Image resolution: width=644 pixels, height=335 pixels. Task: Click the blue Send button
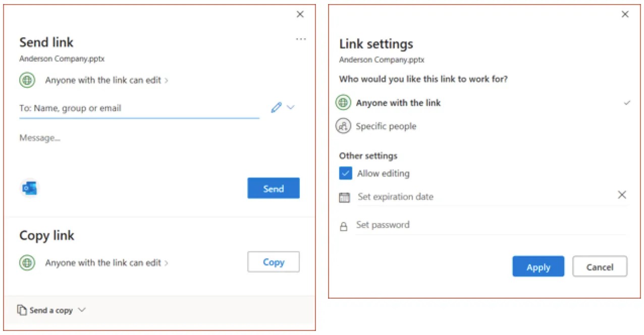tap(274, 188)
